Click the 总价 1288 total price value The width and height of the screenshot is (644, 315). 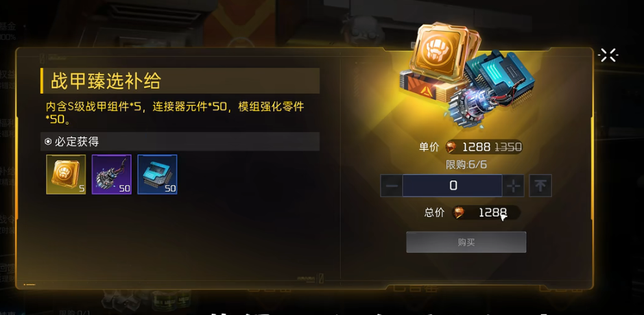coord(493,212)
